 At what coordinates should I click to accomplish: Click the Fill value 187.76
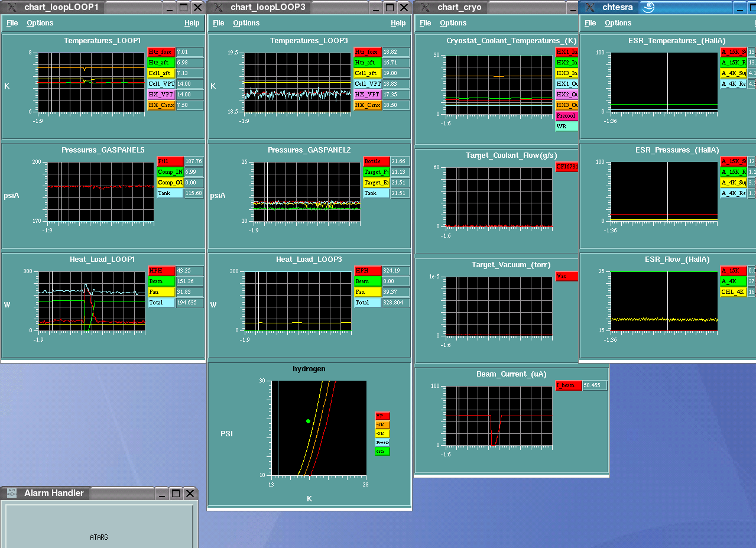coord(194,161)
